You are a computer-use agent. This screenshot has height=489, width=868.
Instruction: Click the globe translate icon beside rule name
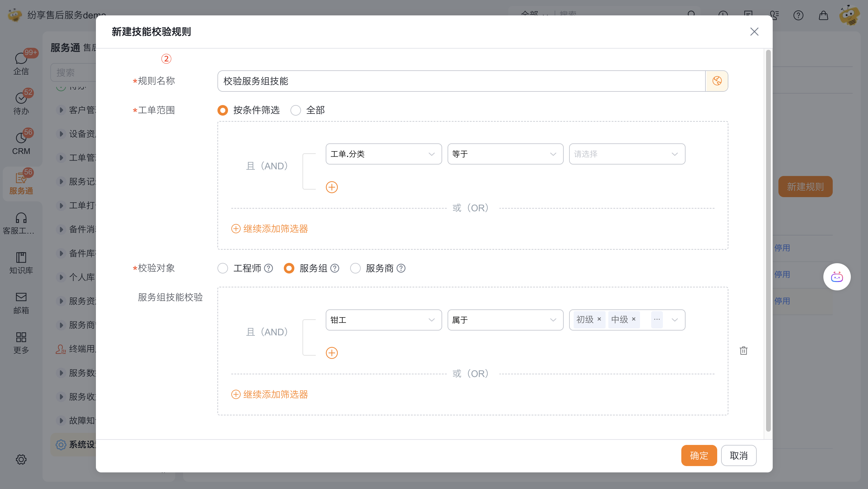pos(716,81)
